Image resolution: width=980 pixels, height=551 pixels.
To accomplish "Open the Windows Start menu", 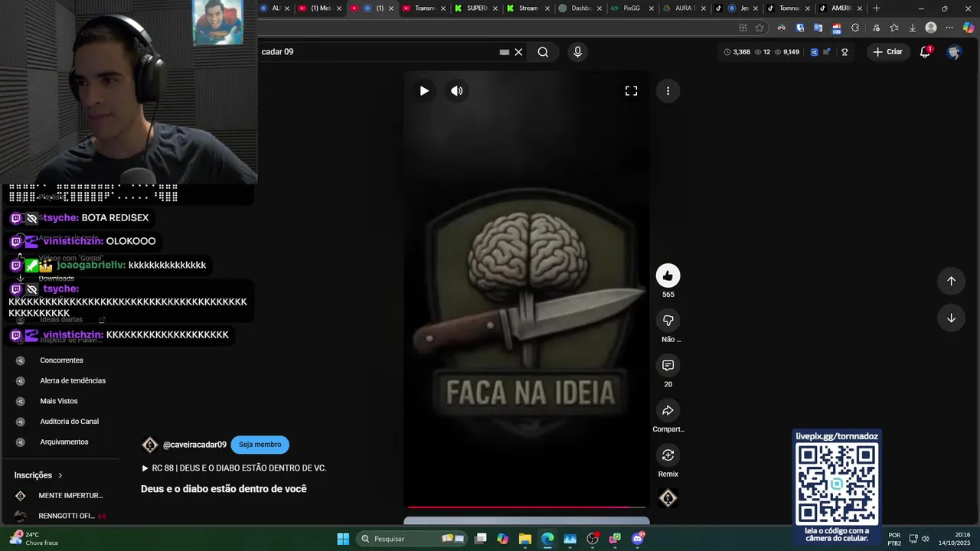I will coord(343,539).
